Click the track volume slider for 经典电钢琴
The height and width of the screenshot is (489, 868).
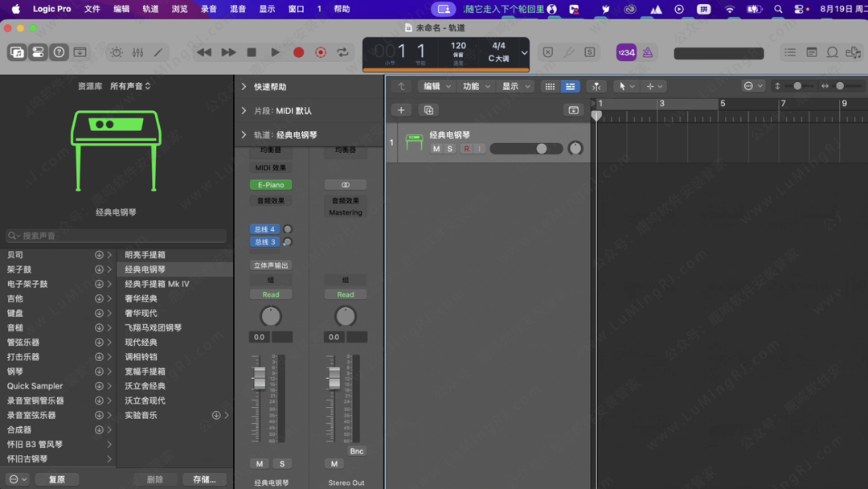pyautogui.click(x=526, y=149)
